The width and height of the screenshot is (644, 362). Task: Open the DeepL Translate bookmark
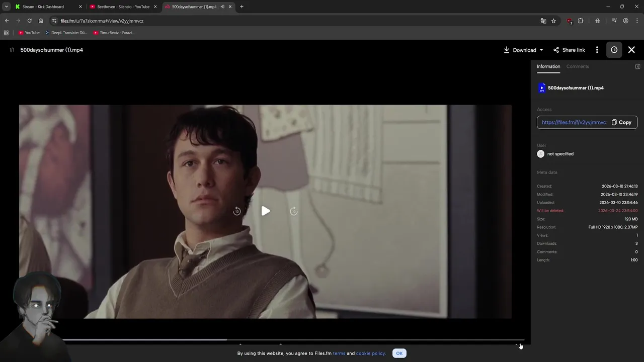click(x=66, y=33)
